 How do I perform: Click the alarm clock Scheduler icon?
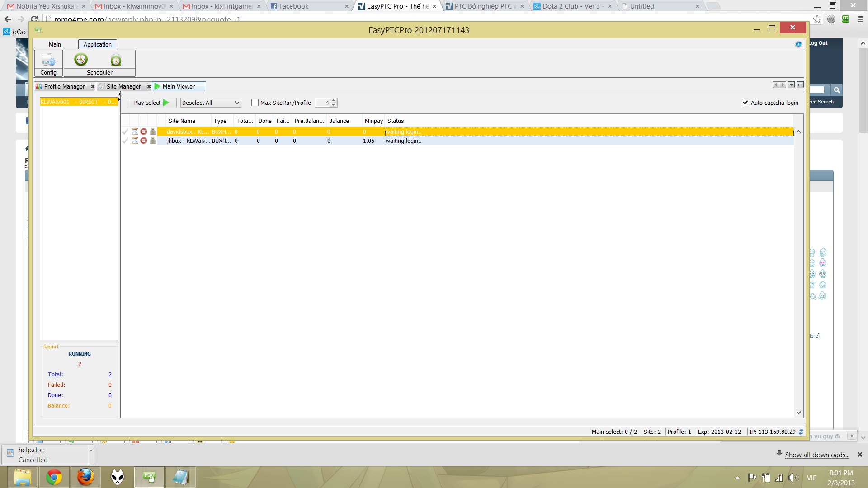[x=116, y=60]
